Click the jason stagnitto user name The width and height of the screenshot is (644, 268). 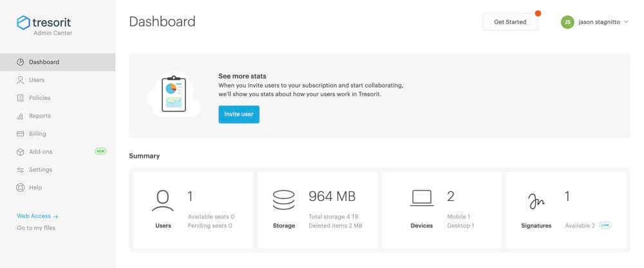point(599,22)
